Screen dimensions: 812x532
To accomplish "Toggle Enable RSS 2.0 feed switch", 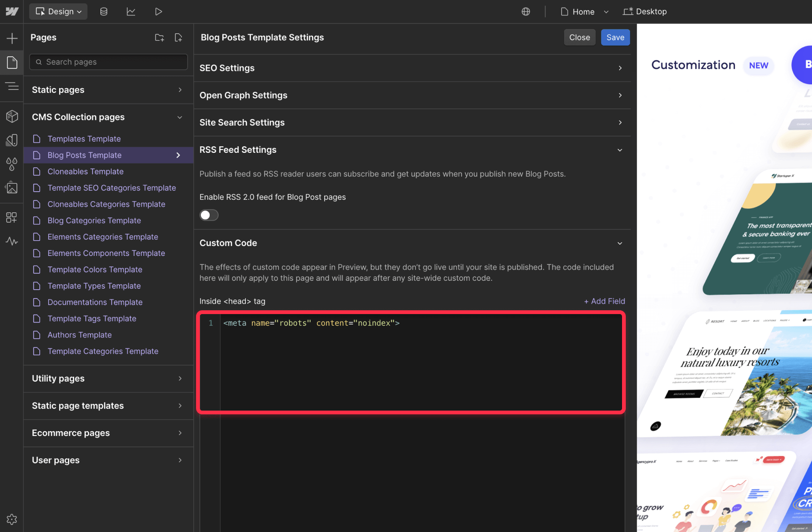I will tap(209, 215).
